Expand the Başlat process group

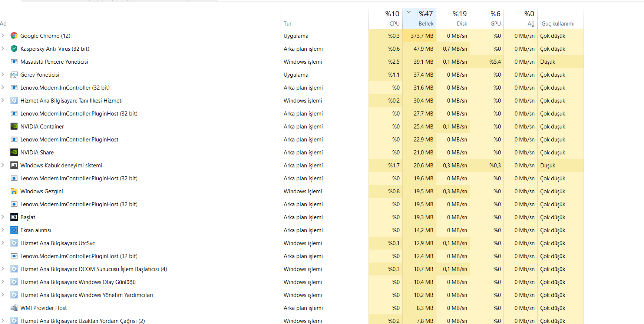tap(3, 217)
